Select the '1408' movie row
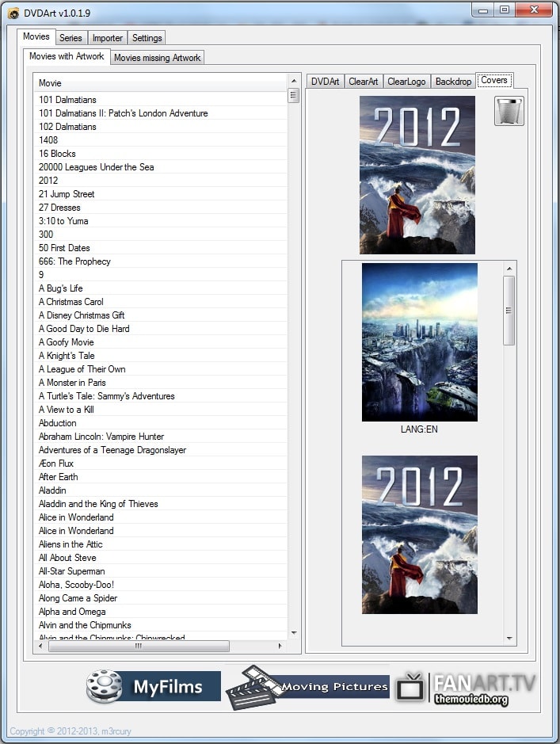This screenshot has width=560, height=744. coord(160,140)
